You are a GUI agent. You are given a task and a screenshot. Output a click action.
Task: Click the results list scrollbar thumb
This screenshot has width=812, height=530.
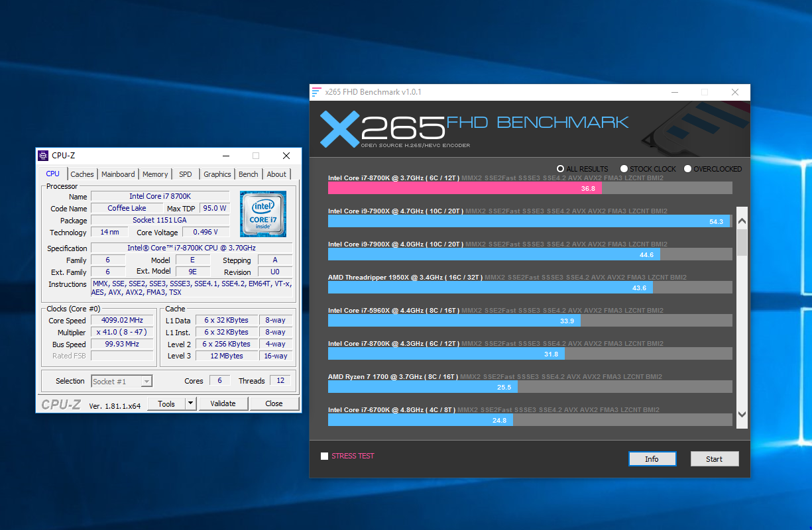pyautogui.click(x=742, y=242)
